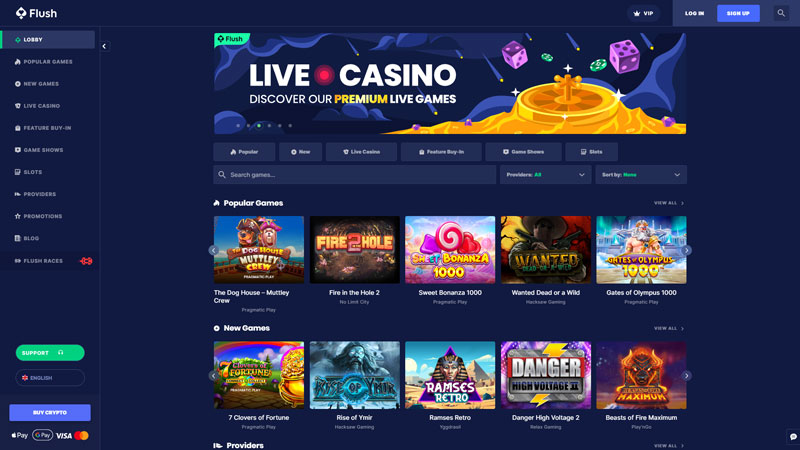Switch to the Feature Buy-In category tab
This screenshot has width=800, height=450.
tap(441, 152)
